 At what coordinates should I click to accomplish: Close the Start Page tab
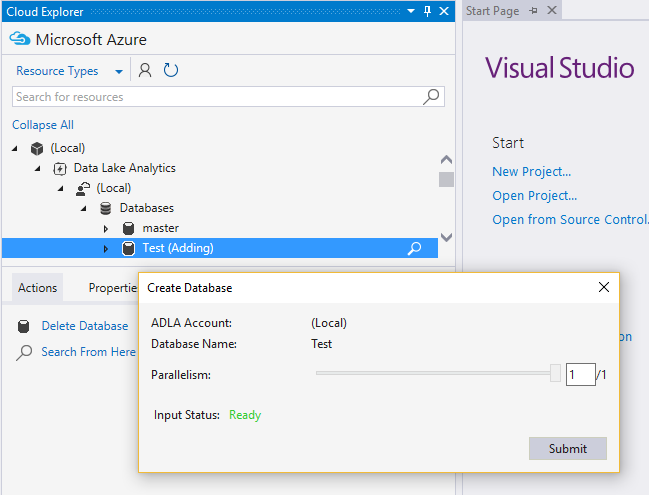(x=552, y=10)
